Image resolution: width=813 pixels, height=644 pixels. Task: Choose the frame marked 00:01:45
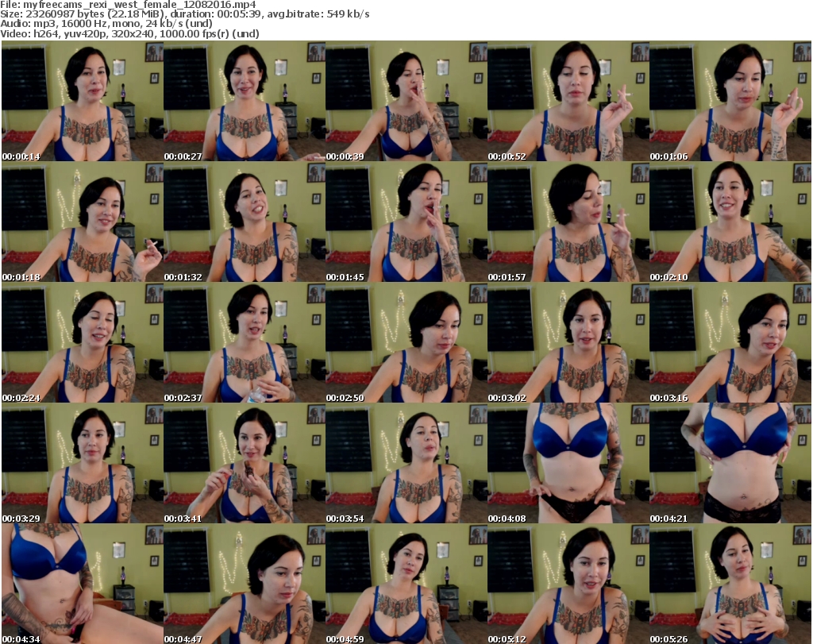pos(406,222)
